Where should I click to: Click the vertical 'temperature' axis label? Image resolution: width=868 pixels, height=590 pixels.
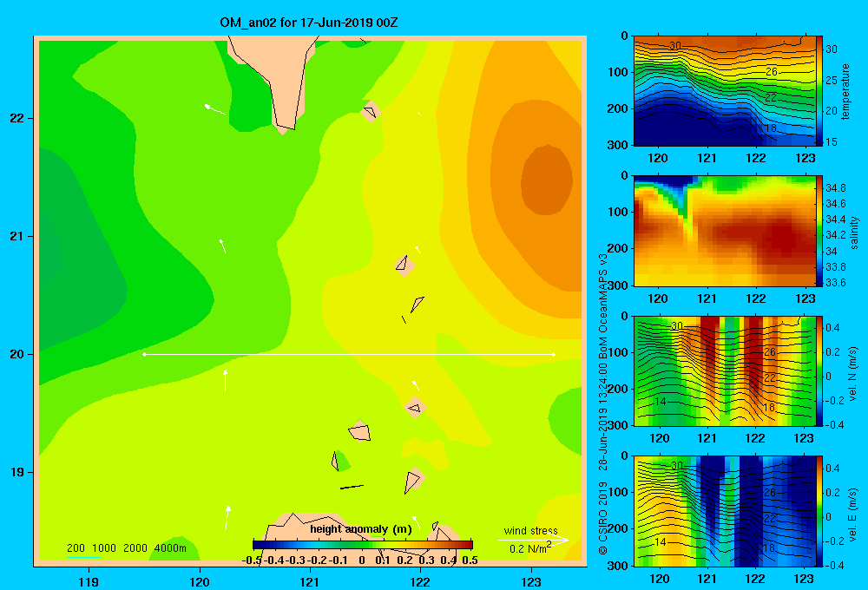(x=845, y=91)
